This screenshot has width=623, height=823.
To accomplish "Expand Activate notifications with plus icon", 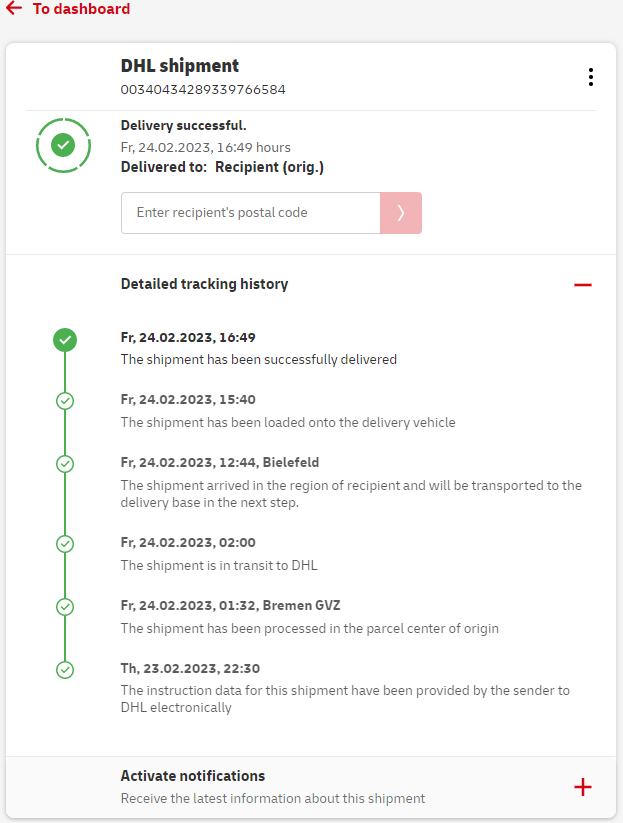I will [583, 787].
